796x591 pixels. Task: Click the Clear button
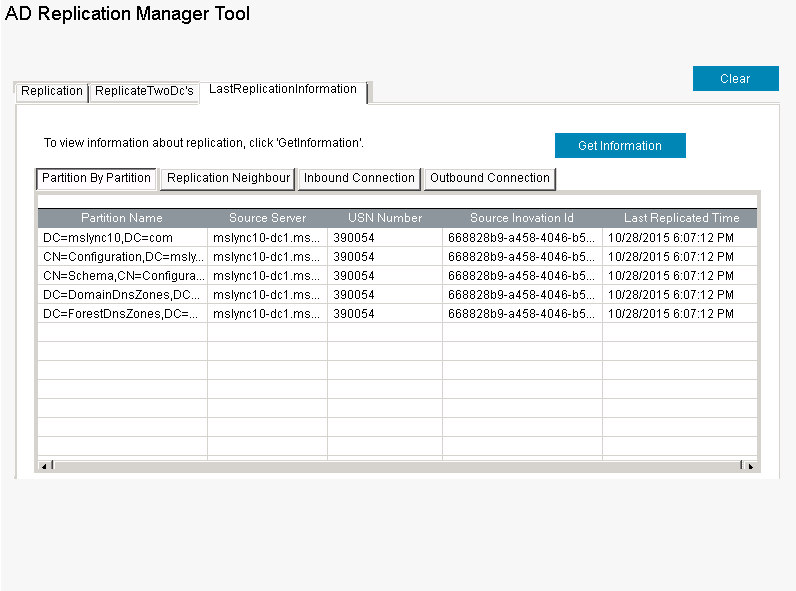tap(735, 79)
